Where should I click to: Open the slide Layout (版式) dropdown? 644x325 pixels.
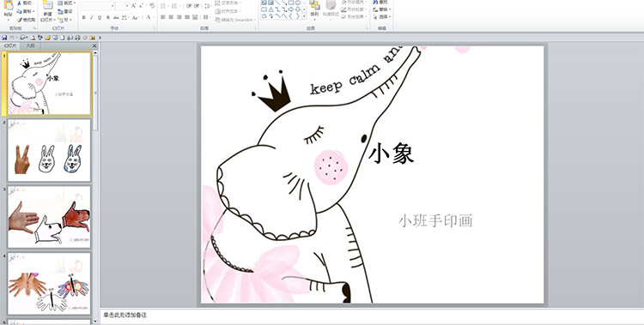click(x=66, y=3)
